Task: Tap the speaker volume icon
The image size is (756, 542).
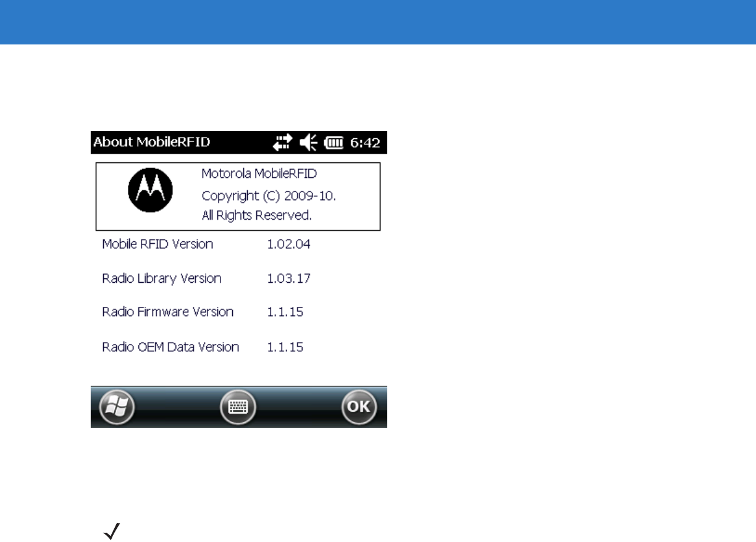Action: 309,143
